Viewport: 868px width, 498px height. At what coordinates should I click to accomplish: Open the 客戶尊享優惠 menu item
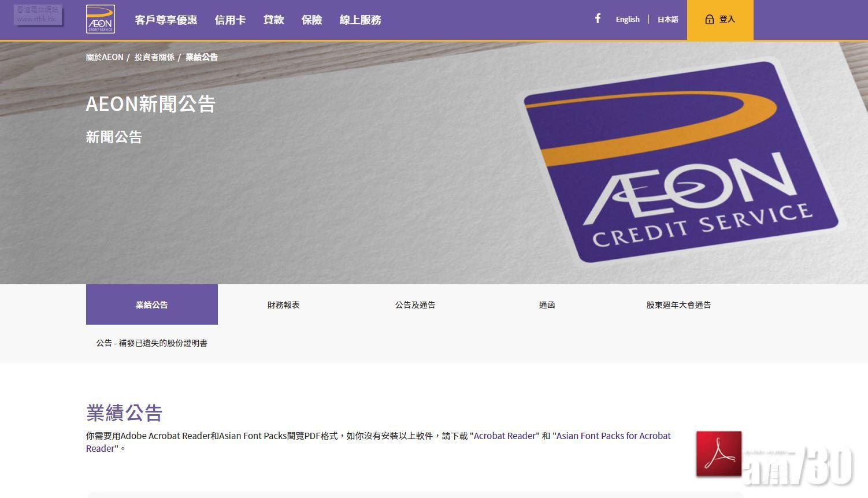[x=166, y=20]
